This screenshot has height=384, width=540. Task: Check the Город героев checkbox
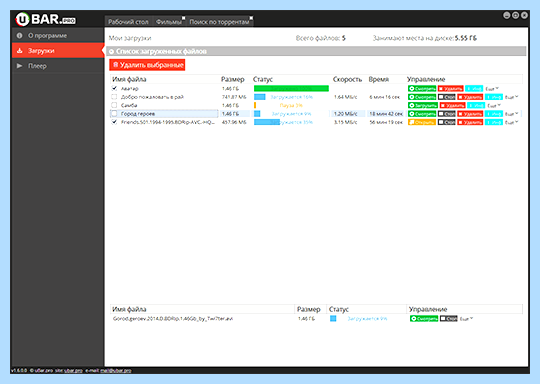click(x=114, y=113)
